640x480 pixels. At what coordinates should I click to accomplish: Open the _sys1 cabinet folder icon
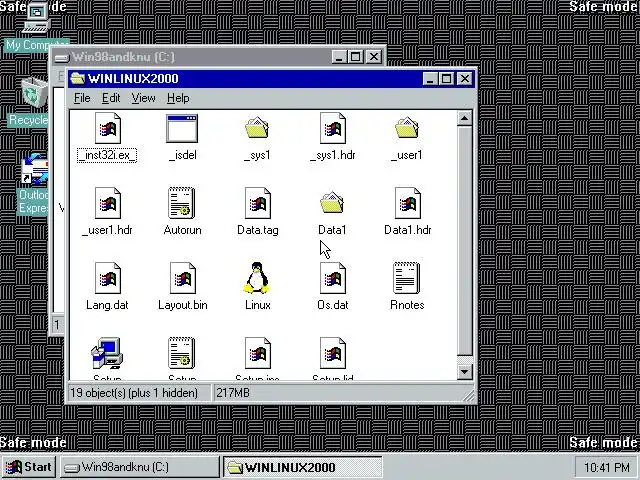point(257,128)
